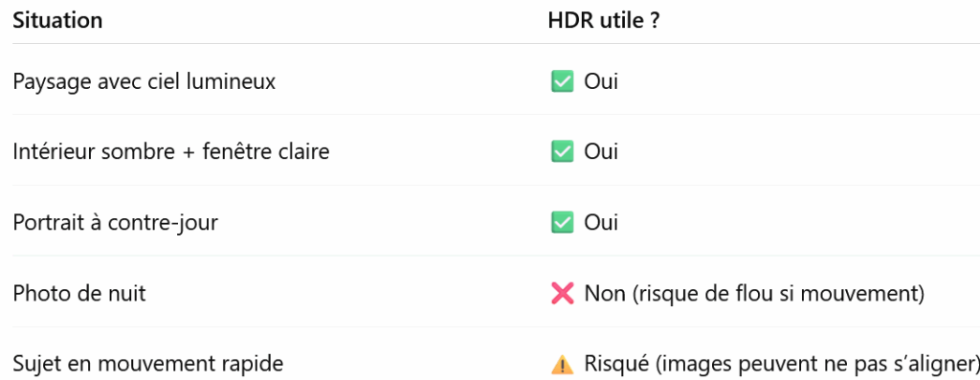The width and height of the screenshot is (980, 380).
Task: Select Portrait à contre-jour cell
Action: tap(116, 223)
